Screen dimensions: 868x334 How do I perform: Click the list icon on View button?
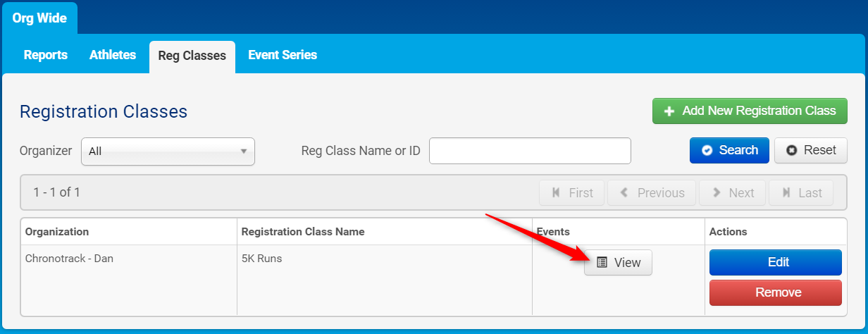[602, 262]
